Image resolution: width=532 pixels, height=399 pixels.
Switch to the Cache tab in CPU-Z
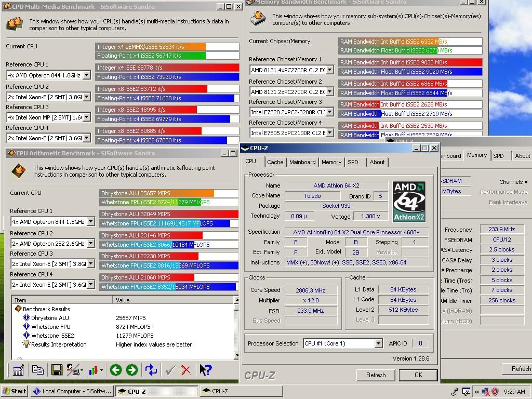pyautogui.click(x=275, y=162)
